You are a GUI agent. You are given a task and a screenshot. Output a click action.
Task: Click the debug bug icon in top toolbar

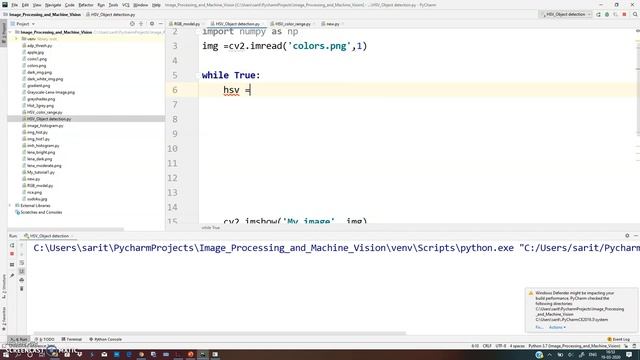coord(607,14)
